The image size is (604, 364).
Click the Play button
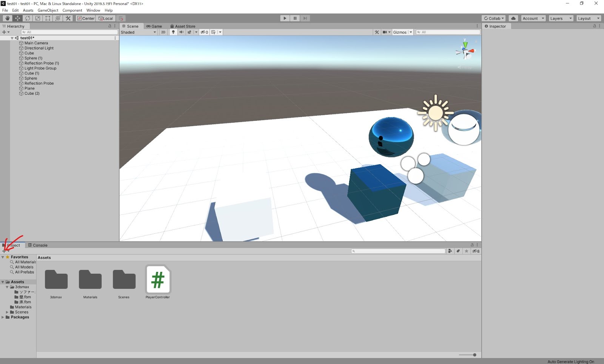pos(285,18)
